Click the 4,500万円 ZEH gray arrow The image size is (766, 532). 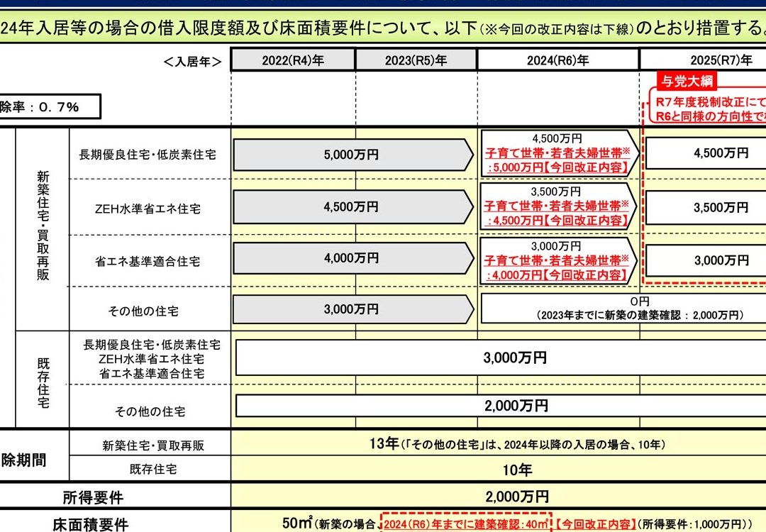[353, 207]
